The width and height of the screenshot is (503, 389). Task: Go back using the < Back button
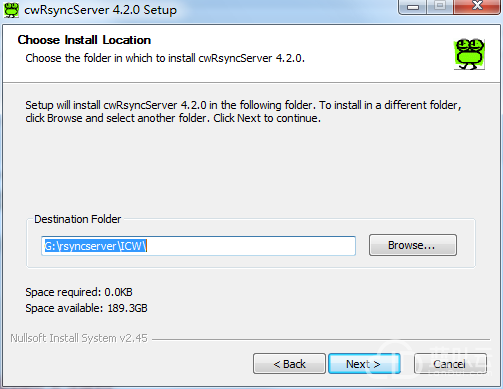pos(289,364)
